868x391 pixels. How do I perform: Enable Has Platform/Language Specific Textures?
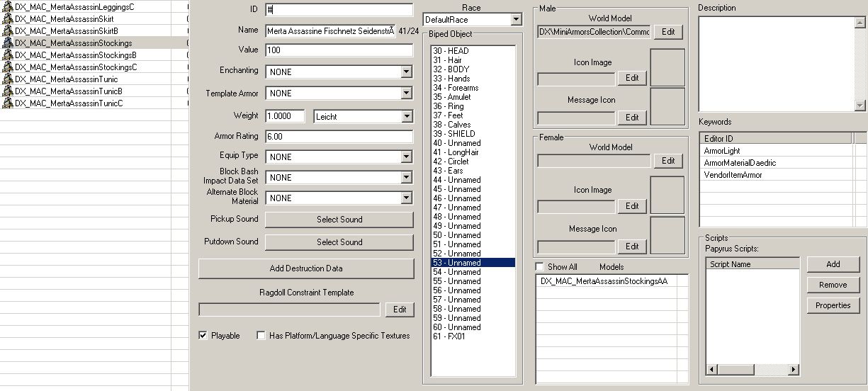[x=261, y=336]
